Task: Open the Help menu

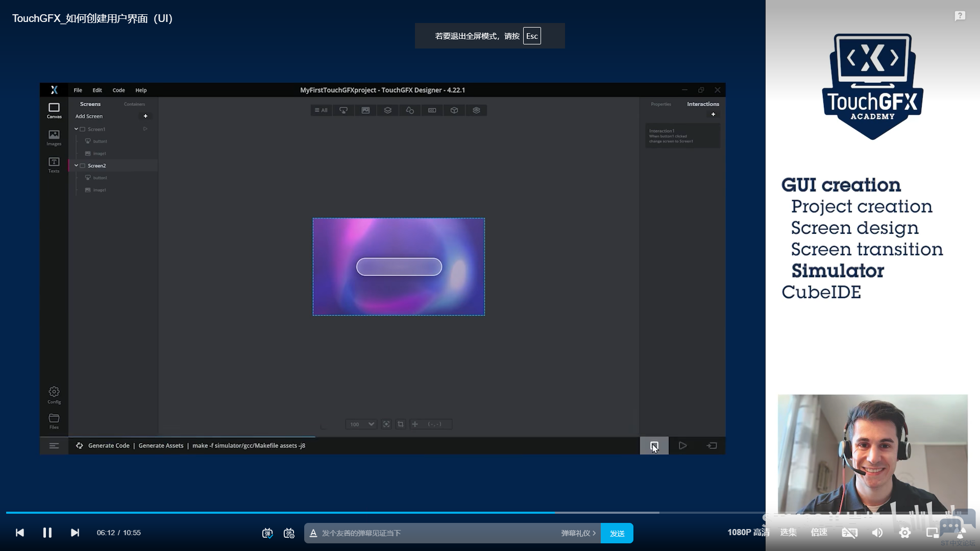Action: pyautogui.click(x=141, y=90)
